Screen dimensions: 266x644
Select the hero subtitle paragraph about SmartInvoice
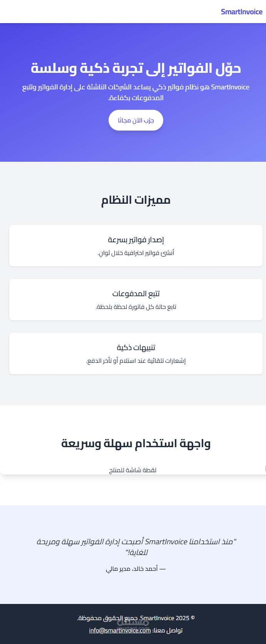point(136,92)
